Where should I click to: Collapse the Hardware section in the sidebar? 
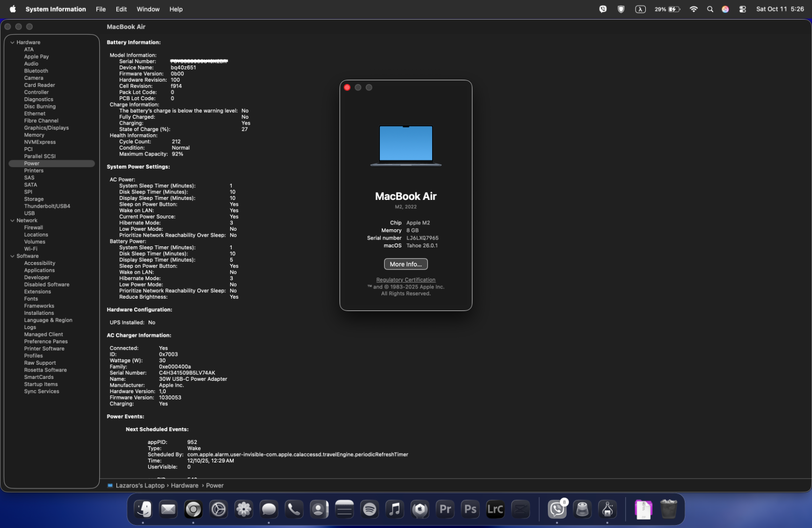(12, 43)
